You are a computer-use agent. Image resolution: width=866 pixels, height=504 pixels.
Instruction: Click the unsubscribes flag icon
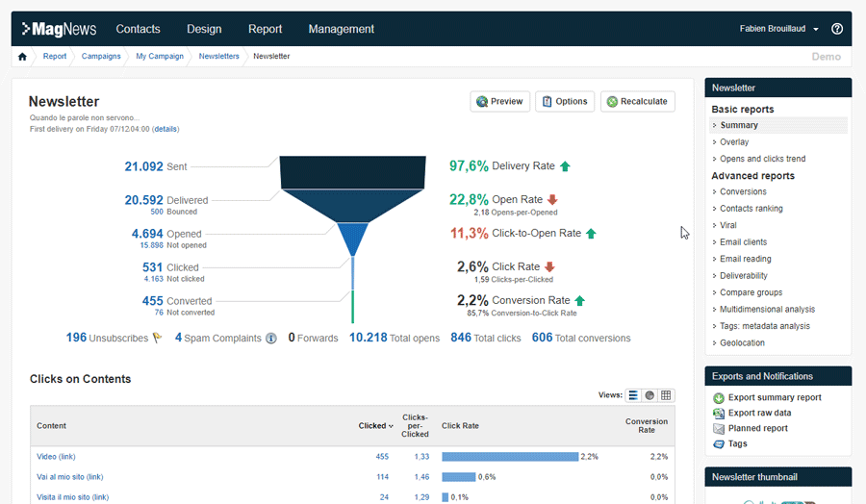(157, 339)
